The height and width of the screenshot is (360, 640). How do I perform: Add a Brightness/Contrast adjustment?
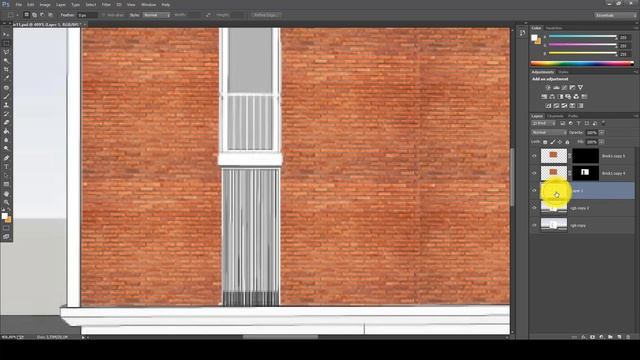coord(548,87)
